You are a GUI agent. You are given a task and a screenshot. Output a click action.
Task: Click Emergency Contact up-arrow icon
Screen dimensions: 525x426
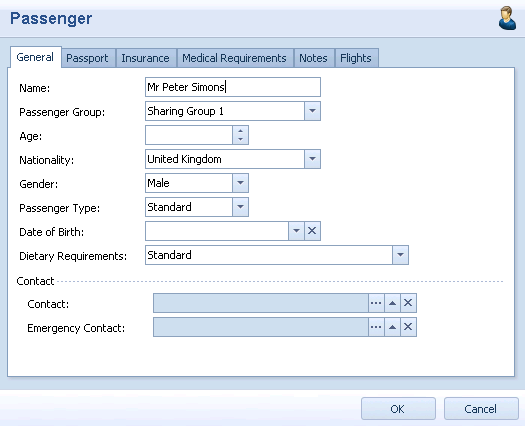click(392, 327)
